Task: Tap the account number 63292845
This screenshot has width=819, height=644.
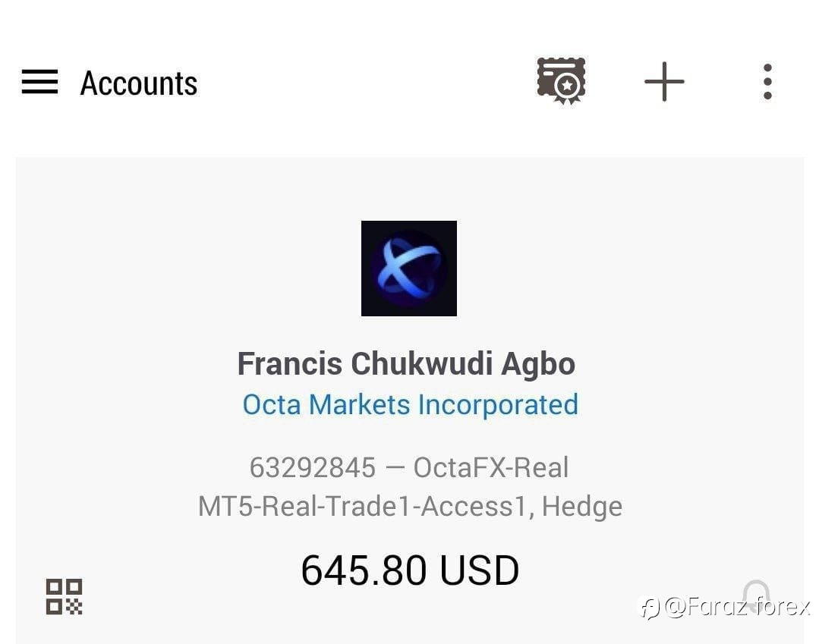Action: pyautogui.click(x=313, y=467)
